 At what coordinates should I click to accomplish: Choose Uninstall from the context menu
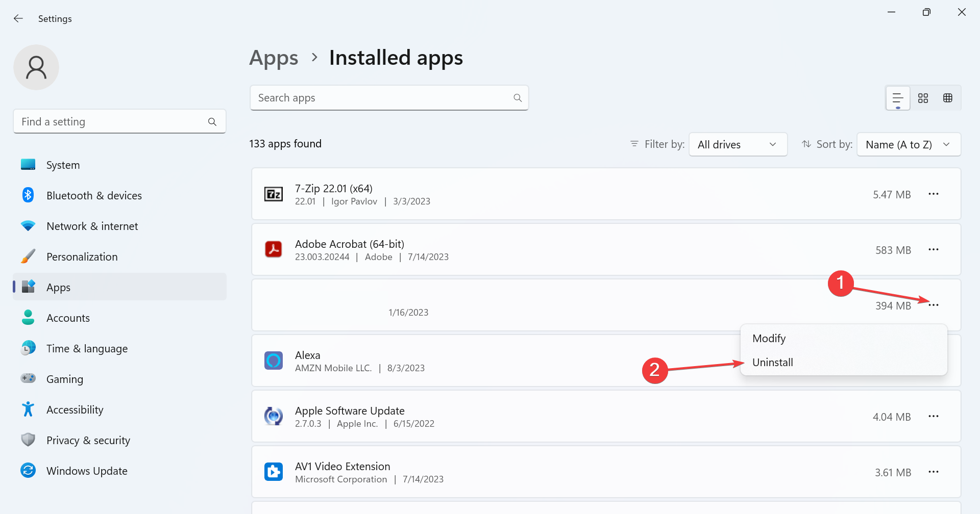point(773,363)
